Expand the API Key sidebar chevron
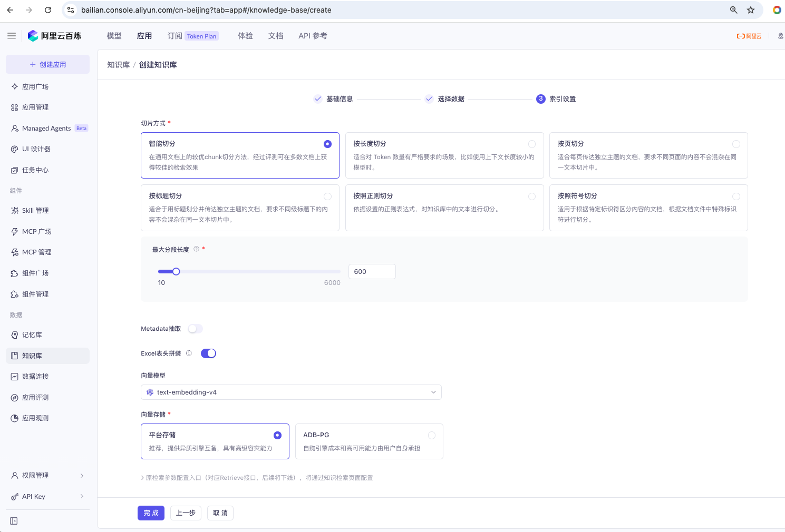This screenshot has width=785, height=532. point(82,496)
